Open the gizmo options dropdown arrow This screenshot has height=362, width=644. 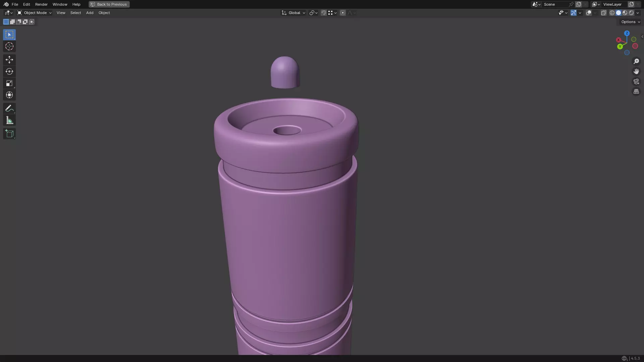580,13
